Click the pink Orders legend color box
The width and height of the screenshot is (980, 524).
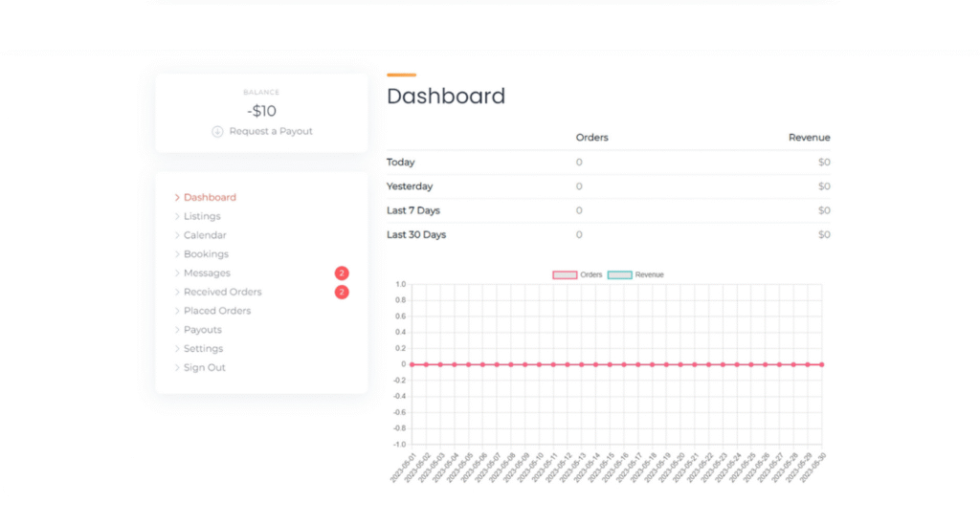point(565,275)
